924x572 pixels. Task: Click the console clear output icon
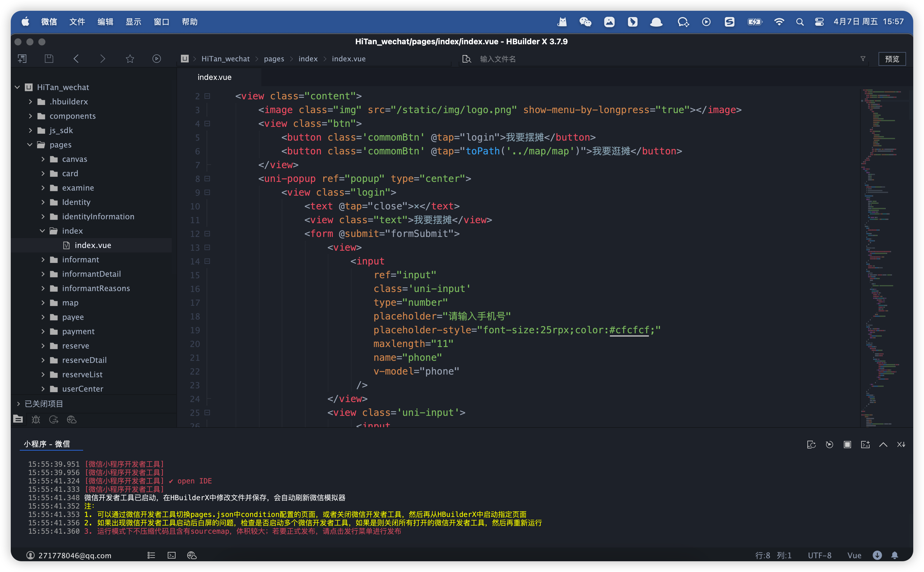865,445
